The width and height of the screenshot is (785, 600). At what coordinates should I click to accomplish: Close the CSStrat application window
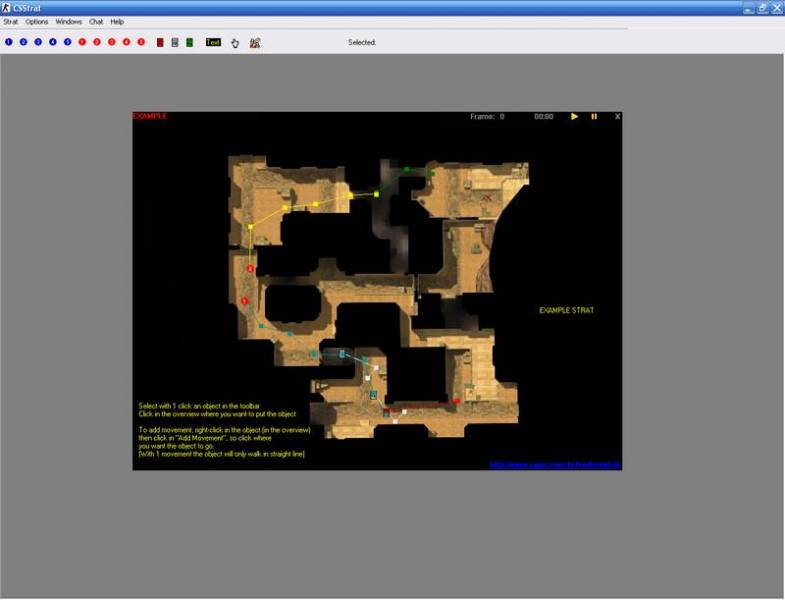(776, 8)
